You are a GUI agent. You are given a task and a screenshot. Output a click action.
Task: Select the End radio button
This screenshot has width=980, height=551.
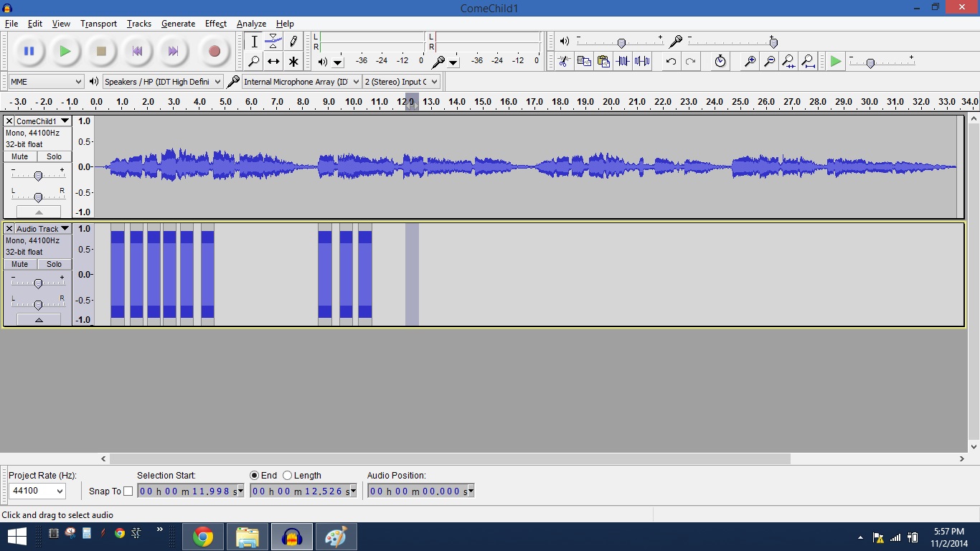pos(254,475)
